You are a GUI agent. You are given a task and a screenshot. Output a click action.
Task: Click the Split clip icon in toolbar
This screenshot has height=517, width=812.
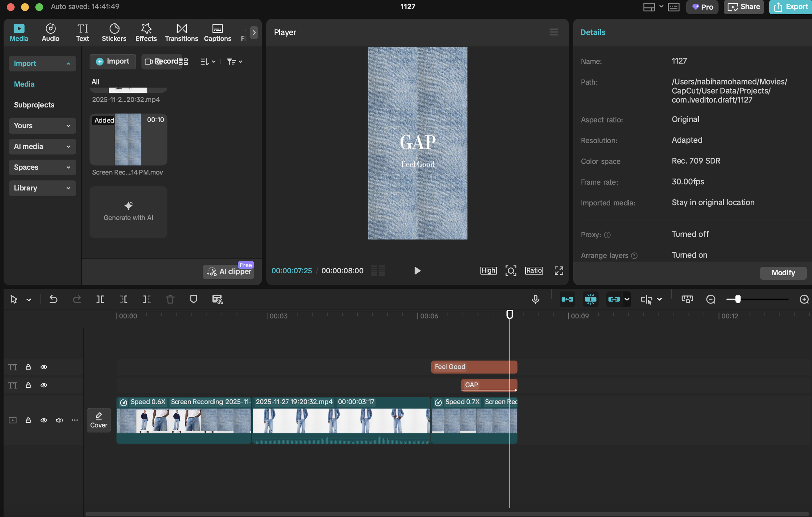click(100, 299)
